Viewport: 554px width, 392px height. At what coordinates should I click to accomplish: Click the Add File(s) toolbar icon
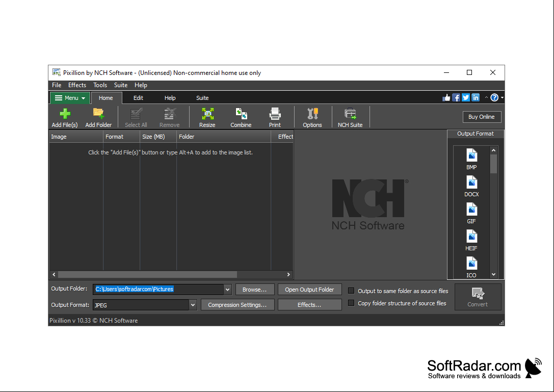pos(65,117)
